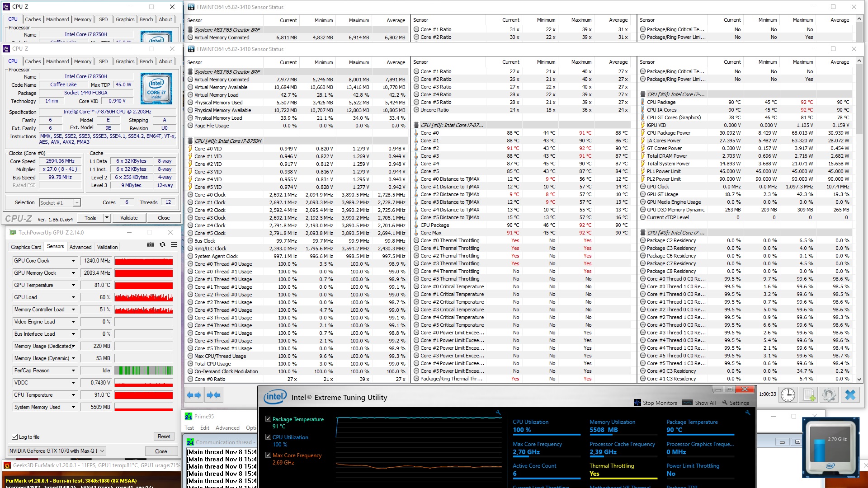868x488 pixels.
Task: Open GPU Load sensor dropdown
Action: click(x=73, y=297)
